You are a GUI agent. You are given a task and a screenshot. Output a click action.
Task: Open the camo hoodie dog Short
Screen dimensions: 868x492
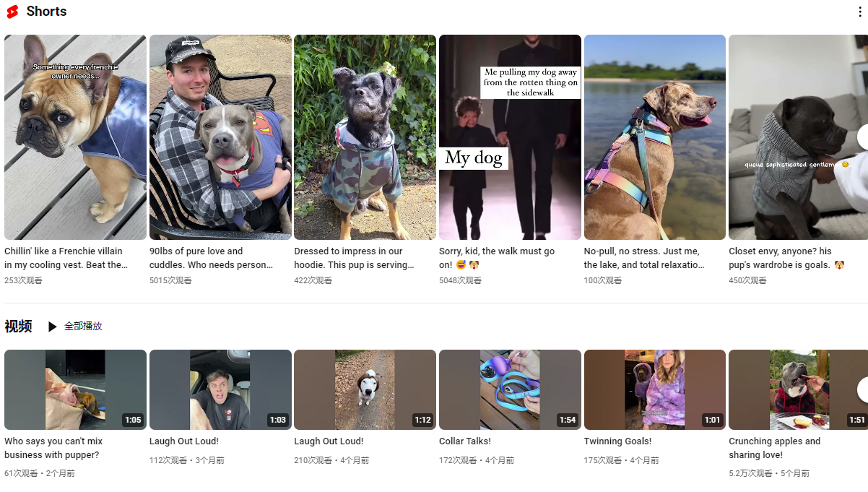pos(365,137)
